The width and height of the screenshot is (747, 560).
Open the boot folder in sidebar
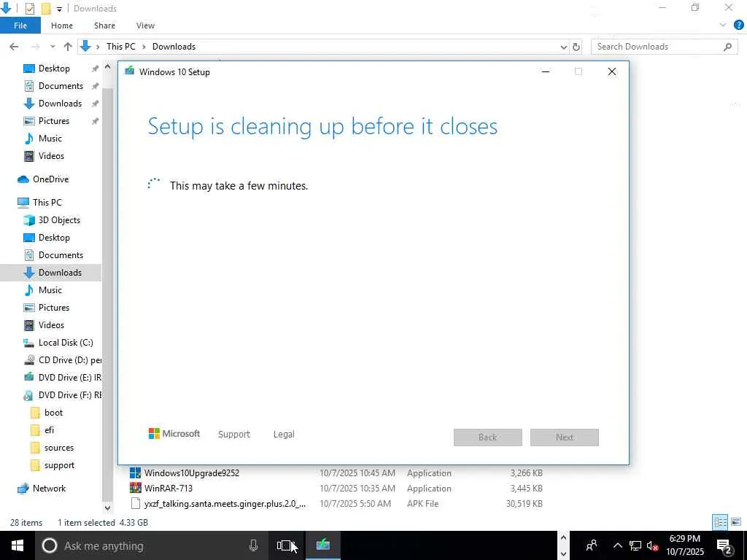(53, 413)
